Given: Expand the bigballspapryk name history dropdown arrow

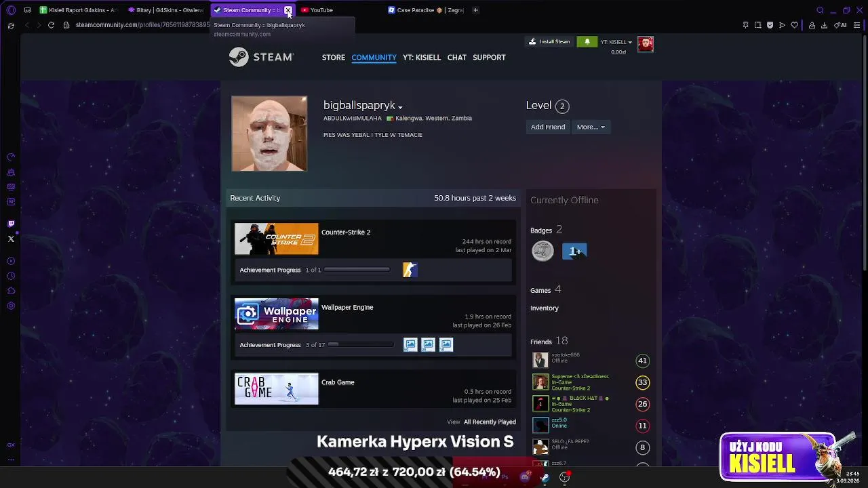Looking at the screenshot, I should tap(400, 108).
